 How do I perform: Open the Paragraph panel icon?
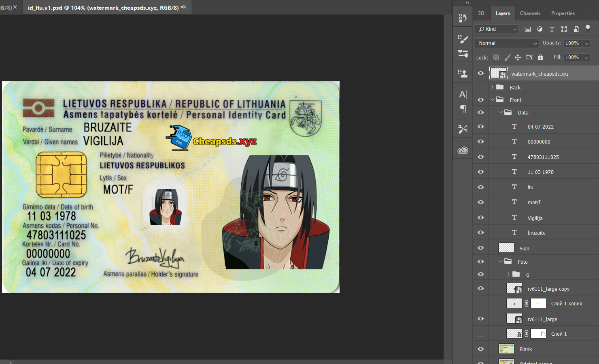463,109
